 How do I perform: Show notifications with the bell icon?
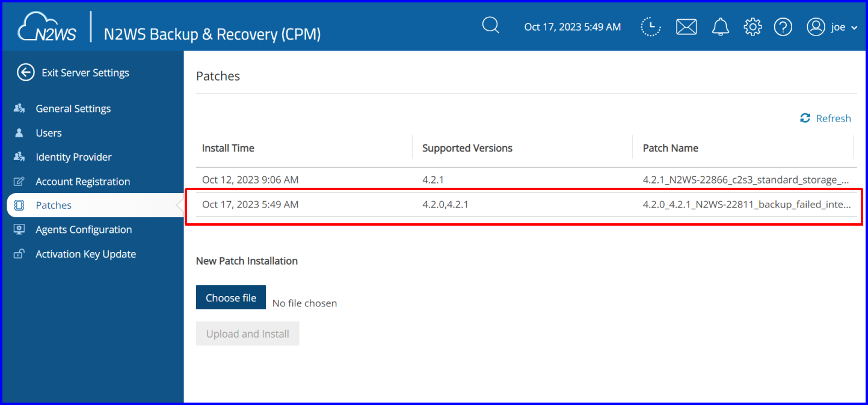tap(720, 27)
